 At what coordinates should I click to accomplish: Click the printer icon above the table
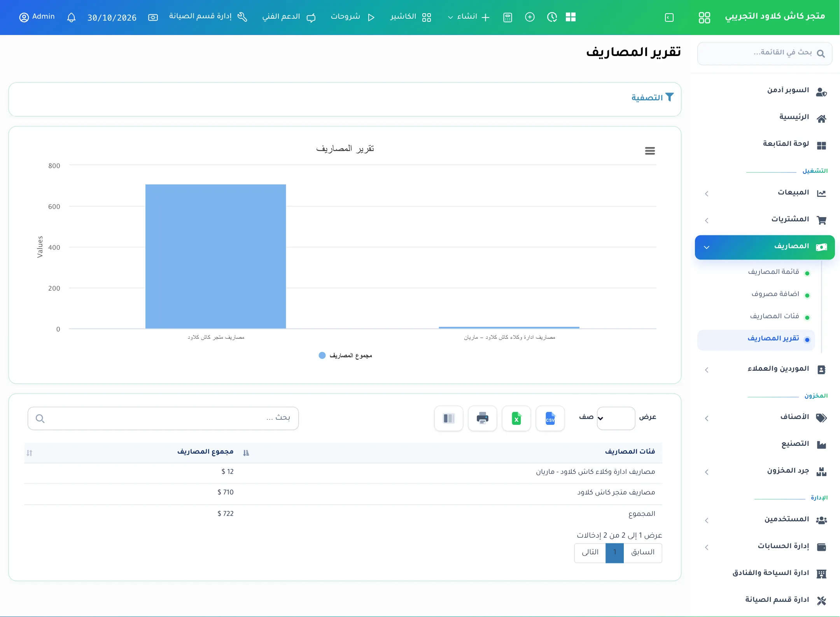coord(482,419)
